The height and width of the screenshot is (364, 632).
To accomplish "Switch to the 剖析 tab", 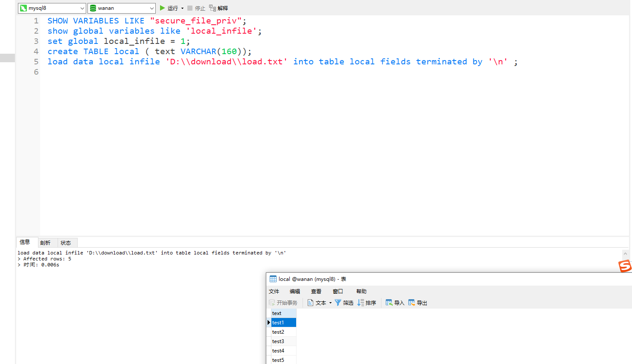I will point(45,243).
